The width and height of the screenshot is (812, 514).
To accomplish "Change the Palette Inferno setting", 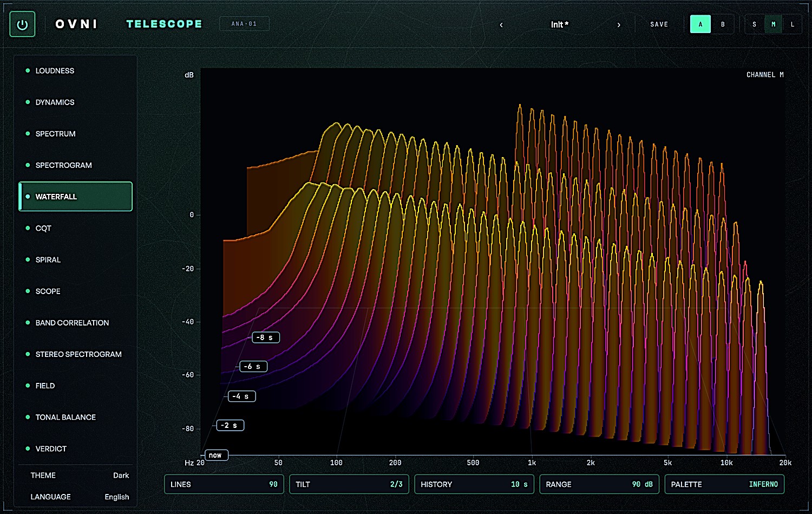I will (x=724, y=484).
